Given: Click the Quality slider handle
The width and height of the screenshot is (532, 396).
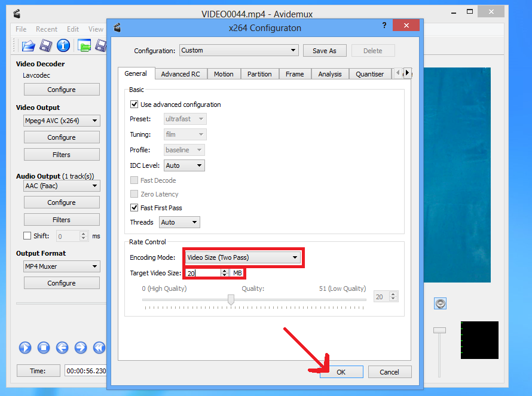Looking at the screenshot, I should point(231,300).
